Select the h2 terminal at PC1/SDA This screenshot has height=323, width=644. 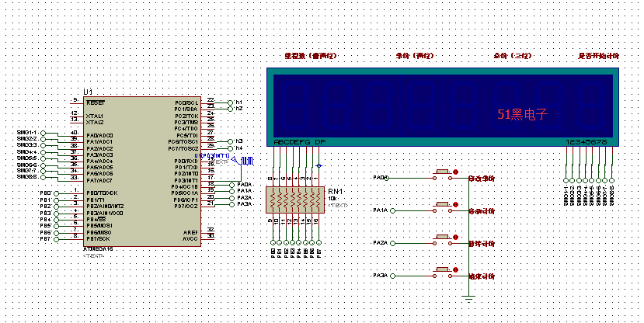coord(230,109)
